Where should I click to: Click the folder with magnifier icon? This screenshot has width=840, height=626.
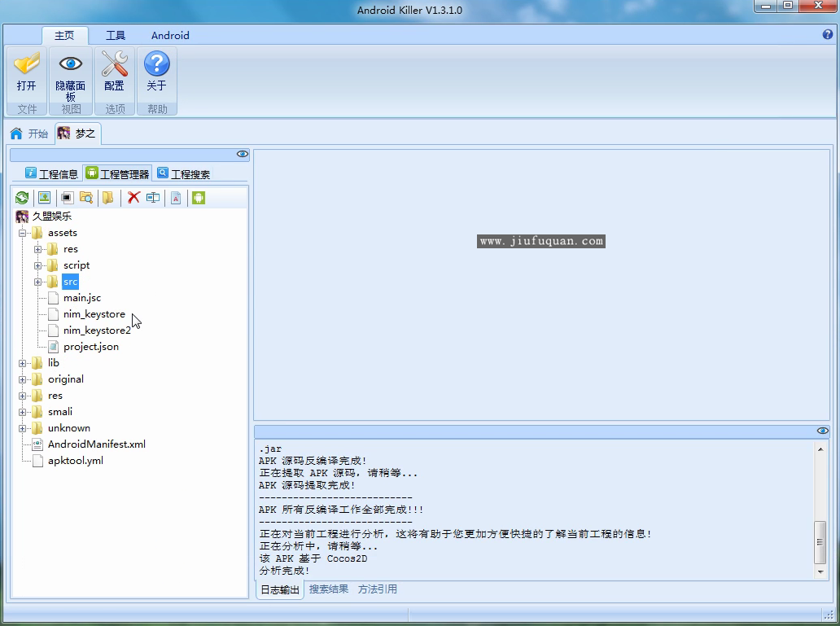pyautogui.click(x=86, y=198)
